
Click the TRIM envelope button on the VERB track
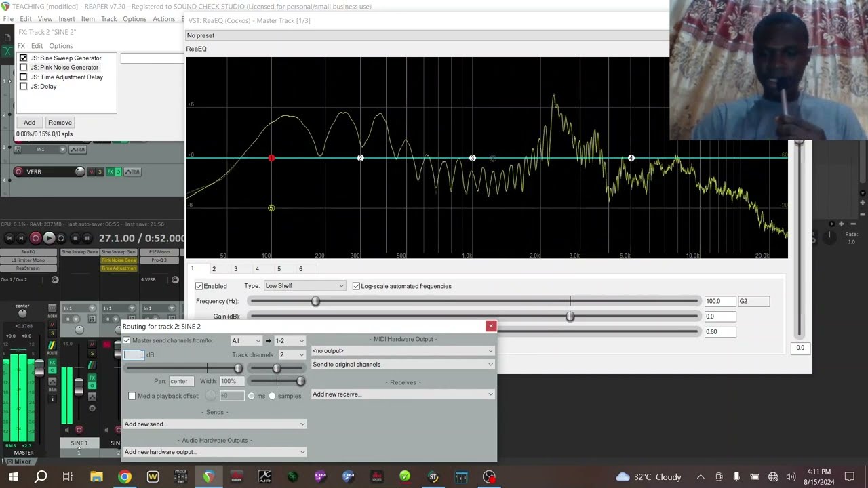(132, 171)
